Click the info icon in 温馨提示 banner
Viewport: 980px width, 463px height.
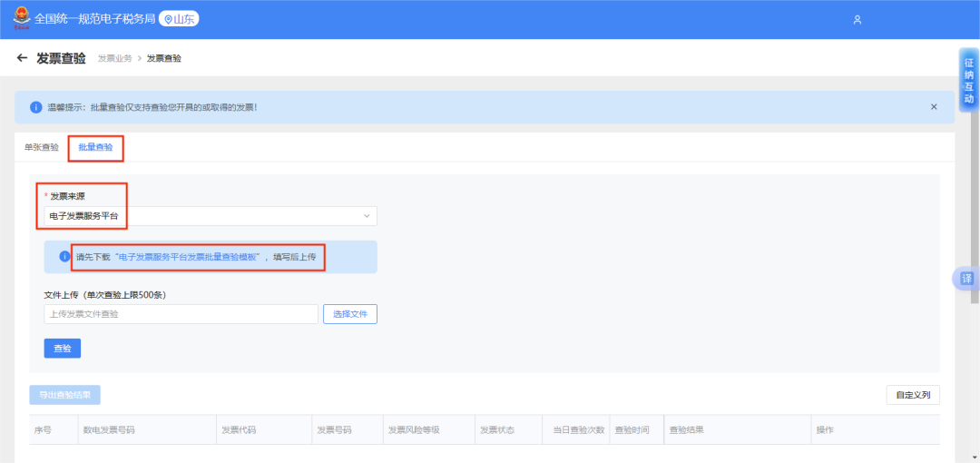pos(36,107)
